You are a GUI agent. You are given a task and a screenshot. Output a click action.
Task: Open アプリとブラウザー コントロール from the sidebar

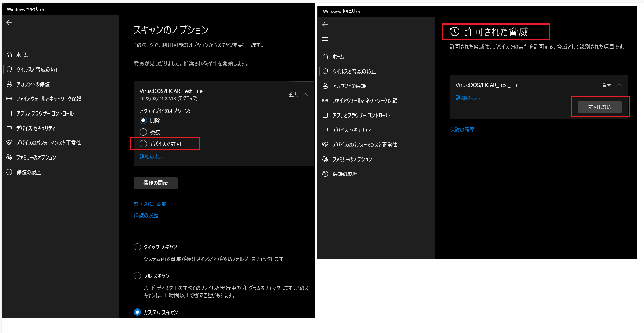pyautogui.click(x=9, y=113)
